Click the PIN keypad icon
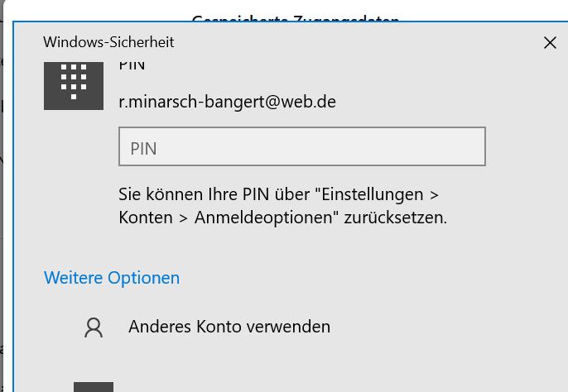Screen dimensions: 568x392 [x=74, y=84]
